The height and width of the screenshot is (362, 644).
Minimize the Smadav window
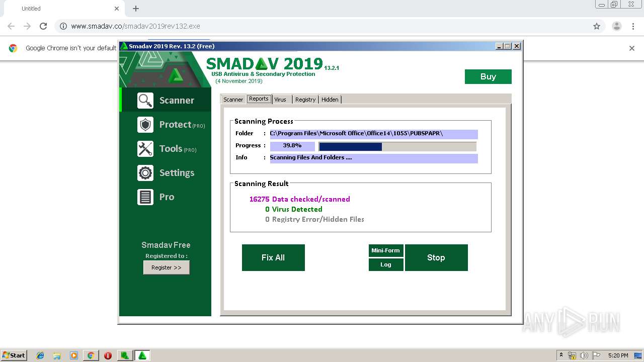(x=499, y=46)
